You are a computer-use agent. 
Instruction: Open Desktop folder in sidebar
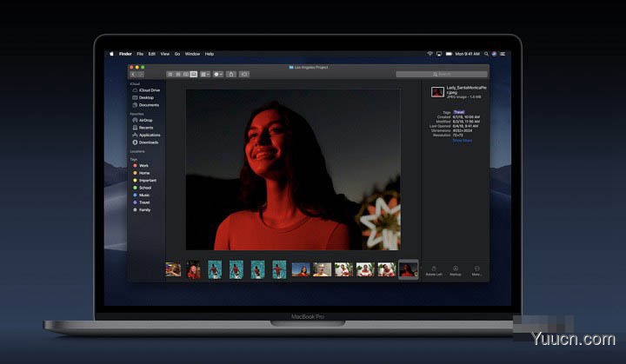click(143, 98)
